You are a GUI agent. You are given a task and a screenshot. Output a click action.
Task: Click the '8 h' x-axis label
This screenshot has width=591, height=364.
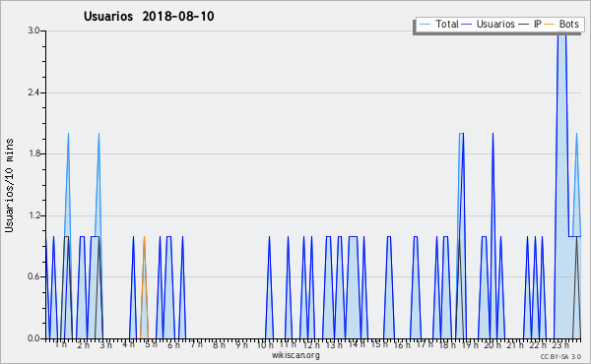pos(219,344)
